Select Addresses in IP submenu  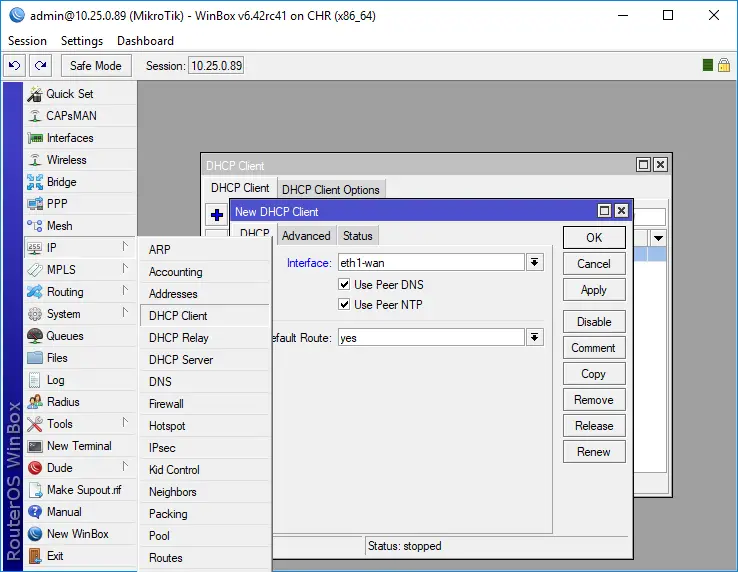pos(205,294)
